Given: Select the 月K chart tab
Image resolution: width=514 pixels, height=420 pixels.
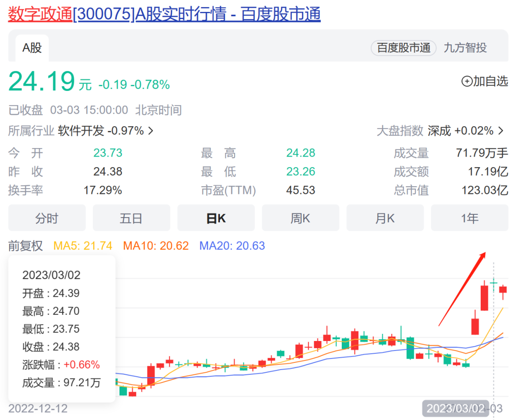Looking at the screenshot, I should [385, 218].
